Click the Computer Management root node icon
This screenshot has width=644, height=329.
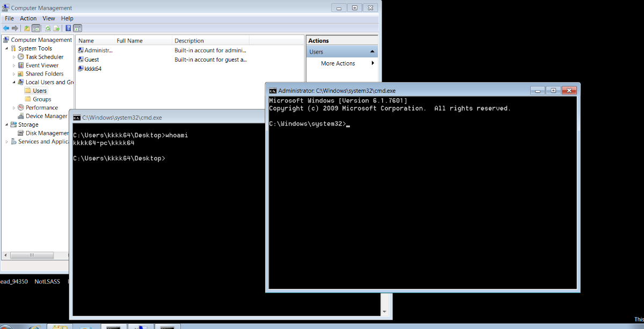click(6, 40)
